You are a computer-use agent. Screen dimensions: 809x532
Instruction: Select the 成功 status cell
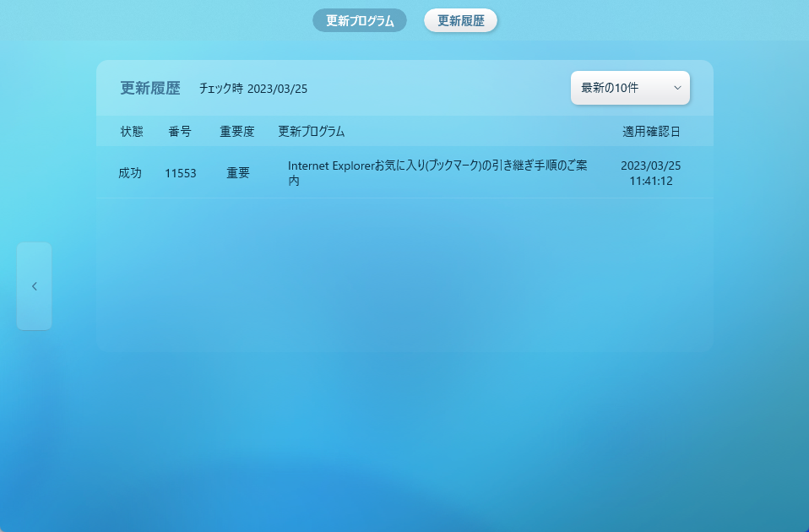click(x=130, y=173)
